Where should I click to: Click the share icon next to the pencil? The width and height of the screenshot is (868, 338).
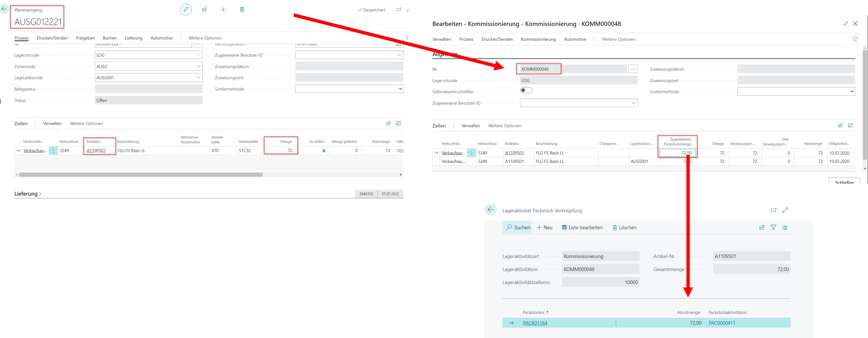pyautogui.click(x=204, y=10)
